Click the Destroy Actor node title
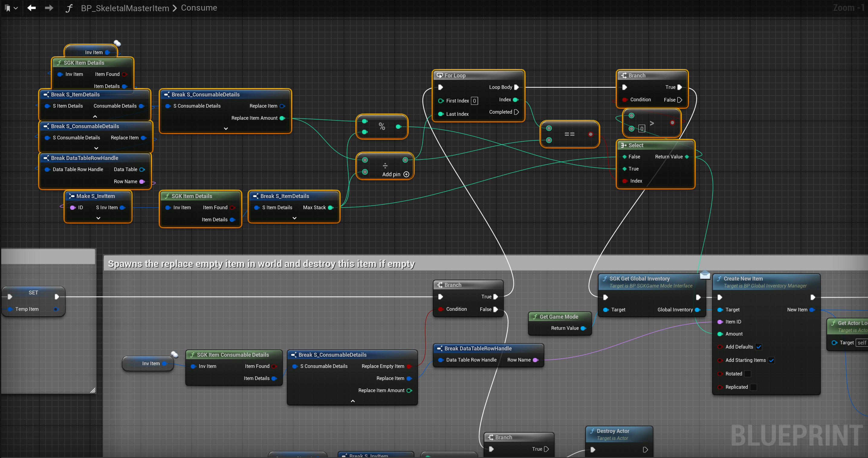Viewport: 868px width, 458px height. click(x=613, y=431)
